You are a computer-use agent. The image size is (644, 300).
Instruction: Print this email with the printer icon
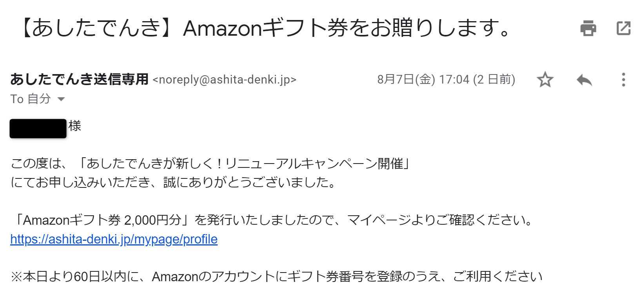pos(588,28)
